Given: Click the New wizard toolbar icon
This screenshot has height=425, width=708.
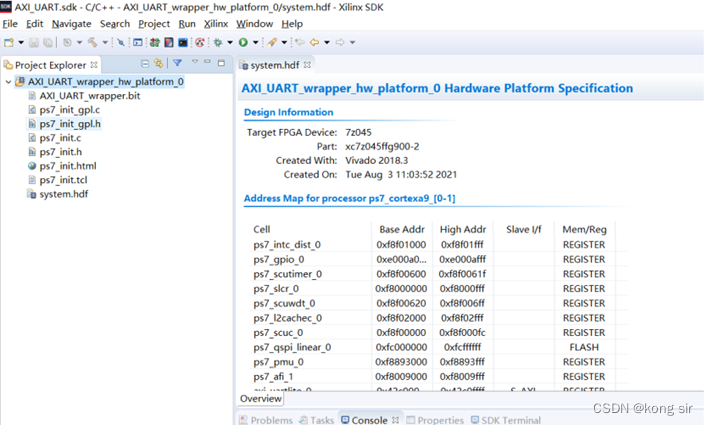Looking at the screenshot, I should coord(9,42).
